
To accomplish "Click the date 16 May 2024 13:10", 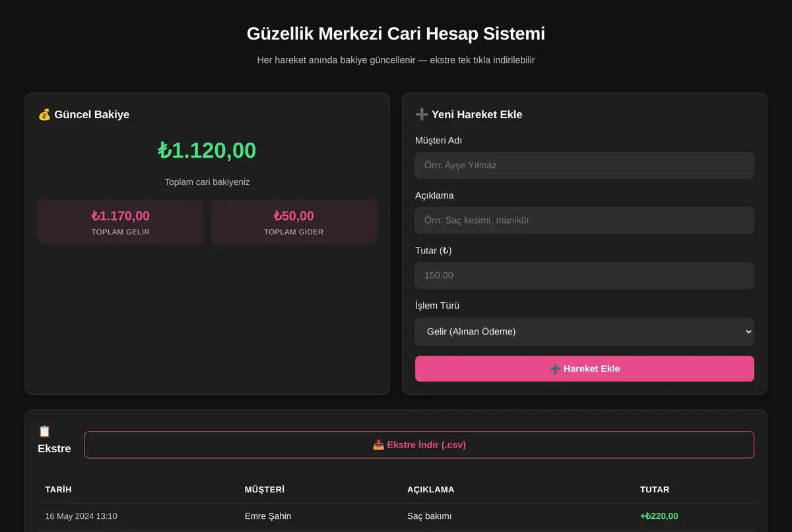I will [x=81, y=516].
